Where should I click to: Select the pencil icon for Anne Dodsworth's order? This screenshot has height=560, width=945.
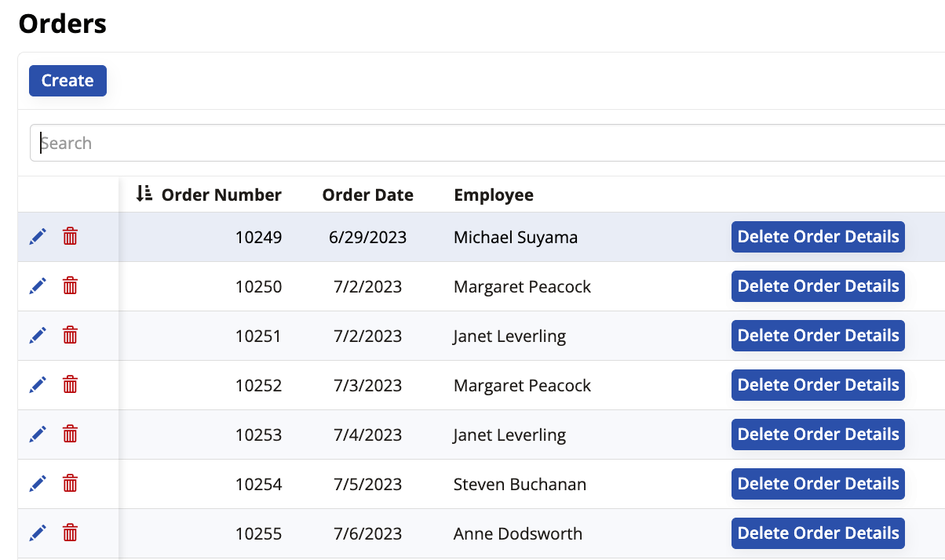point(38,533)
